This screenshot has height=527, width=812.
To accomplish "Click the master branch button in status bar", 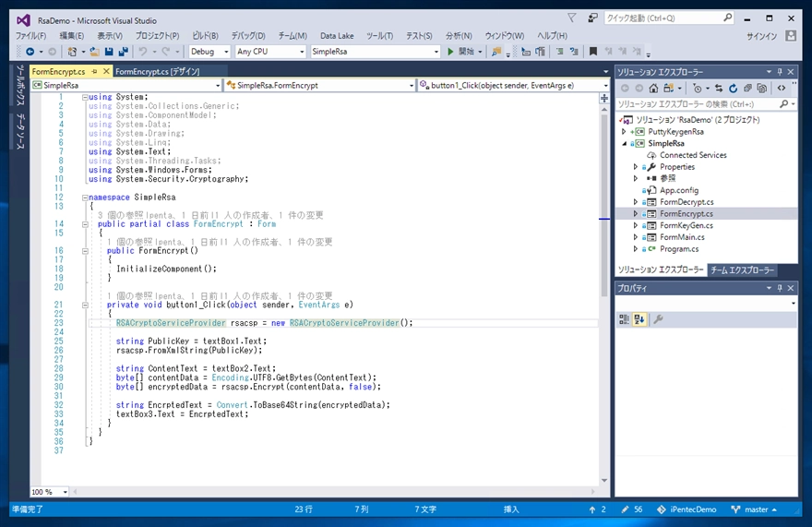I will [754, 509].
